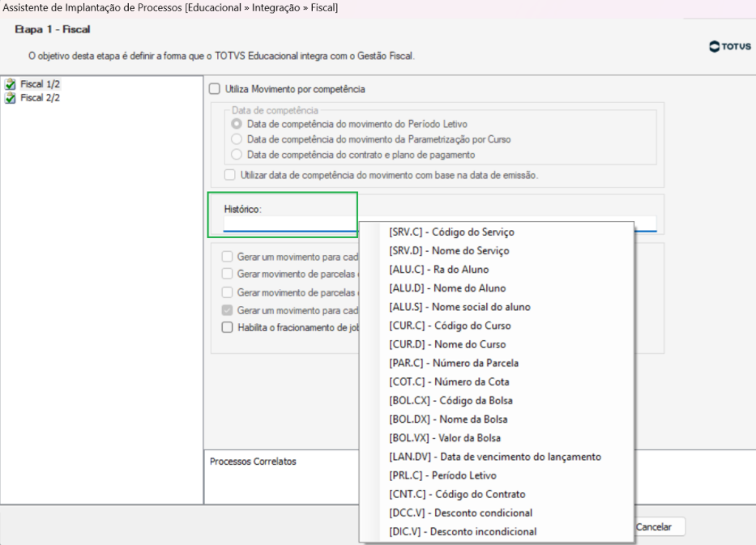The image size is (756, 545).
Task: Check Utilizar data de competência com base na emissão
Action: point(230,175)
